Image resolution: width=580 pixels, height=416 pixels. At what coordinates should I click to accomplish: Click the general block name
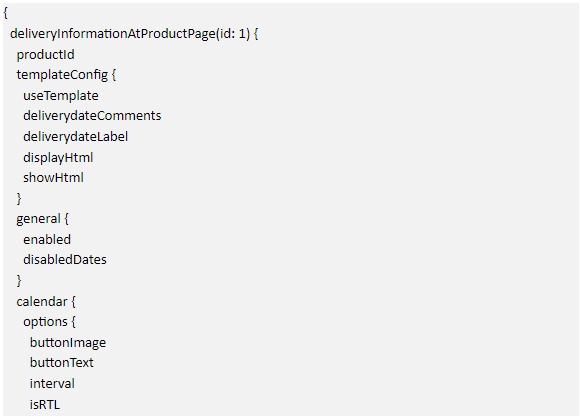[38, 219]
